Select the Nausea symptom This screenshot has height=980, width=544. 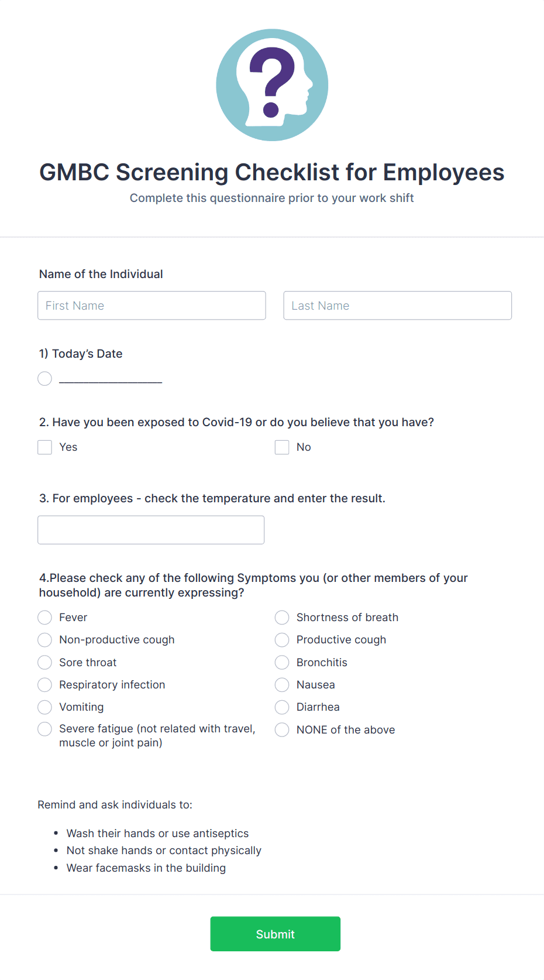coord(282,684)
